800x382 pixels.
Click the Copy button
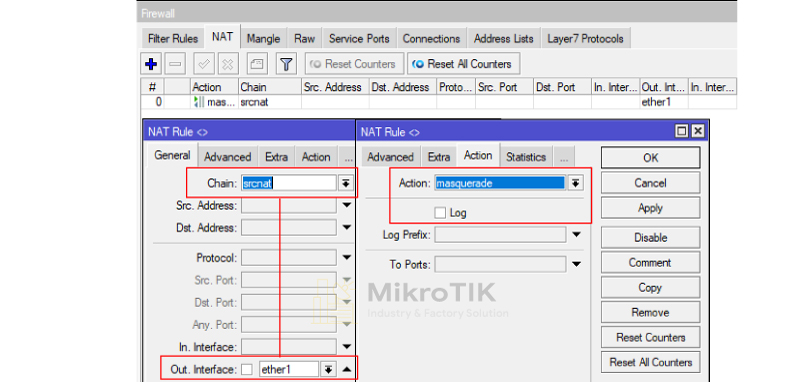(651, 288)
